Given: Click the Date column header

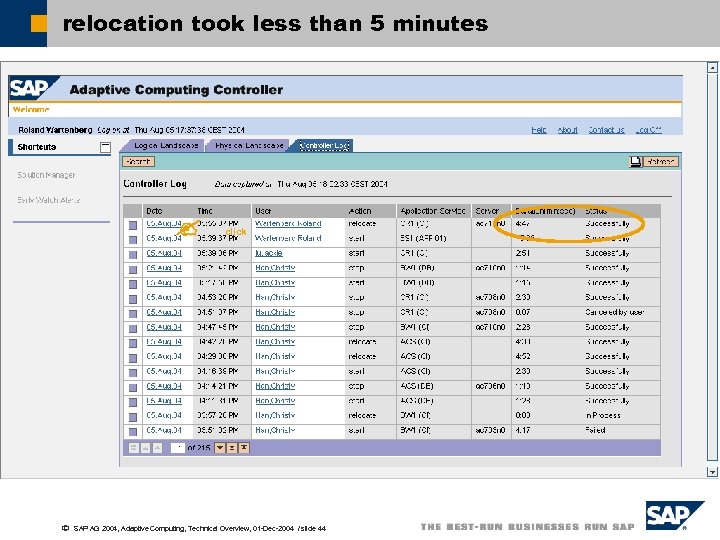Looking at the screenshot, I should (154, 211).
